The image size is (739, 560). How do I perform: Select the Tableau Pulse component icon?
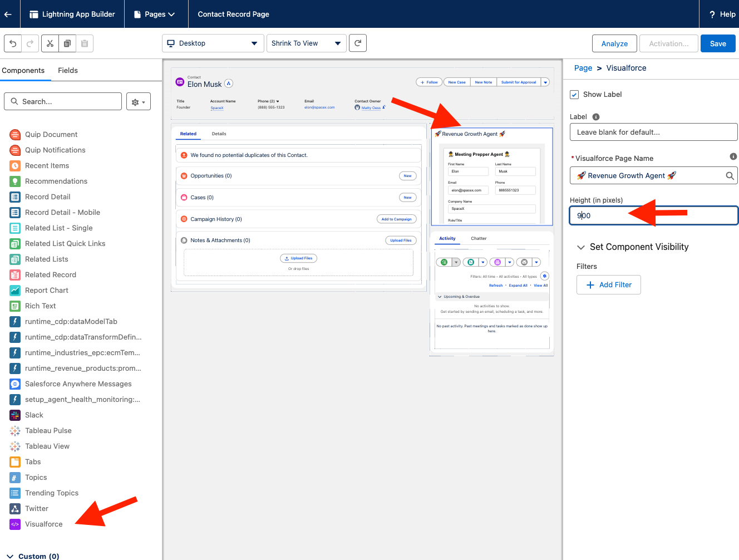[x=14, y=430]
